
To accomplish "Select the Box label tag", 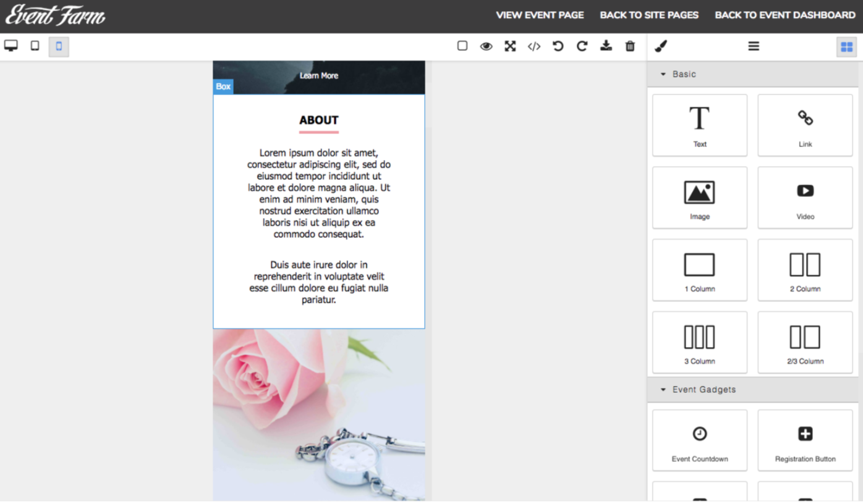I will point(223,86).
